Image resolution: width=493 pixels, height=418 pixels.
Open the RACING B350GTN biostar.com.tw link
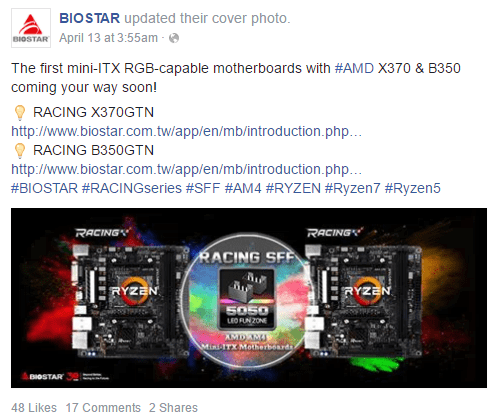coord(186,169)
